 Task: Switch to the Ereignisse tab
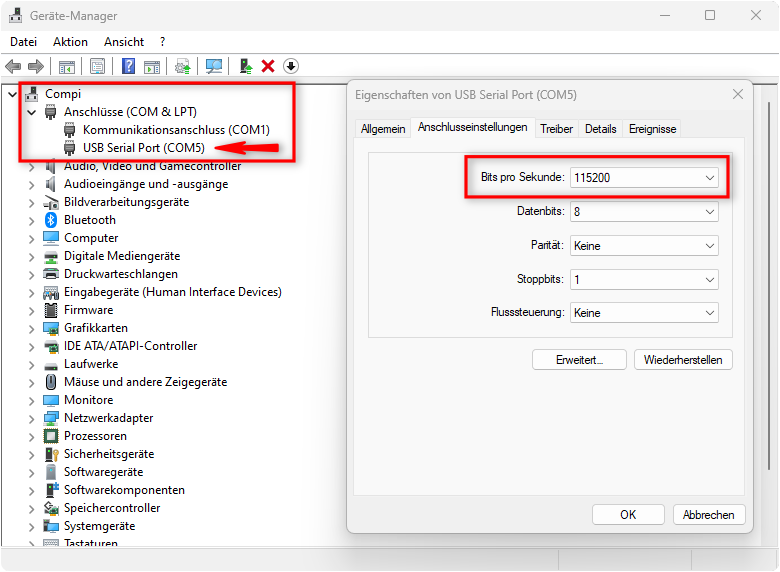click(652, 129)
